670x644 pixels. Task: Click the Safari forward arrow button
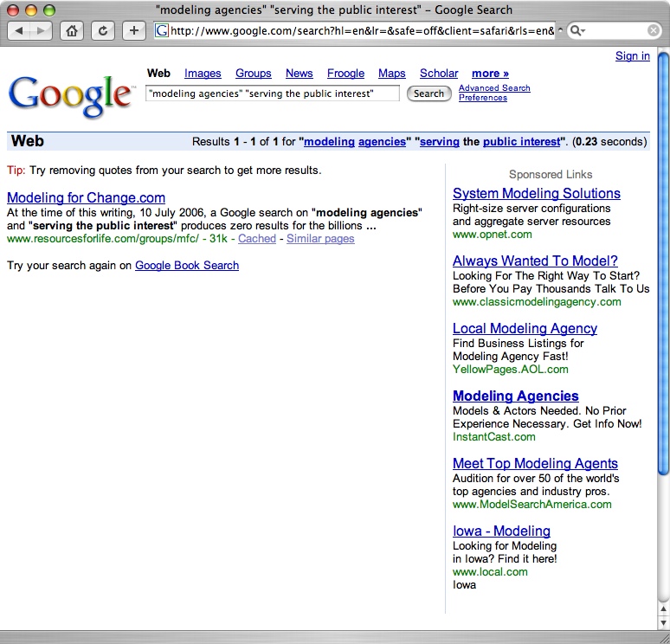[42, 31]
